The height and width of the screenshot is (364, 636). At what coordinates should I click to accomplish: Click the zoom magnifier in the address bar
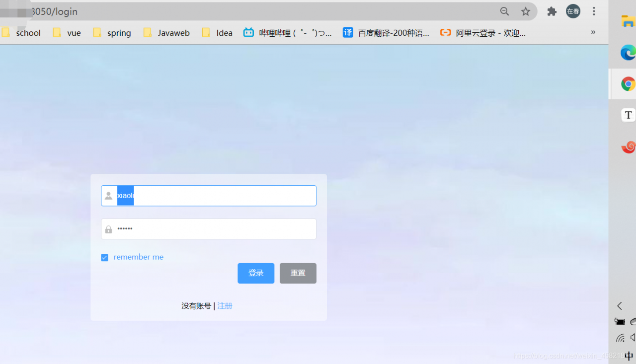point(504,11)
